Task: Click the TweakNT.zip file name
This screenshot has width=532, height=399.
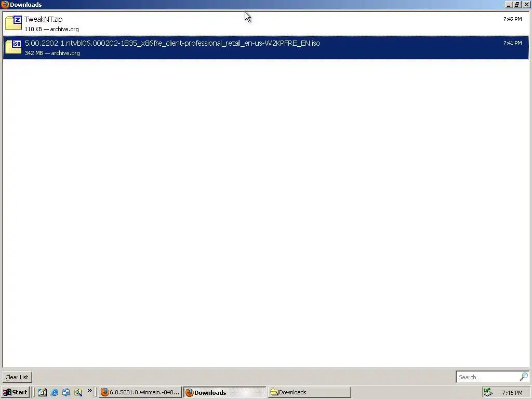Action: tap(44, 19)
